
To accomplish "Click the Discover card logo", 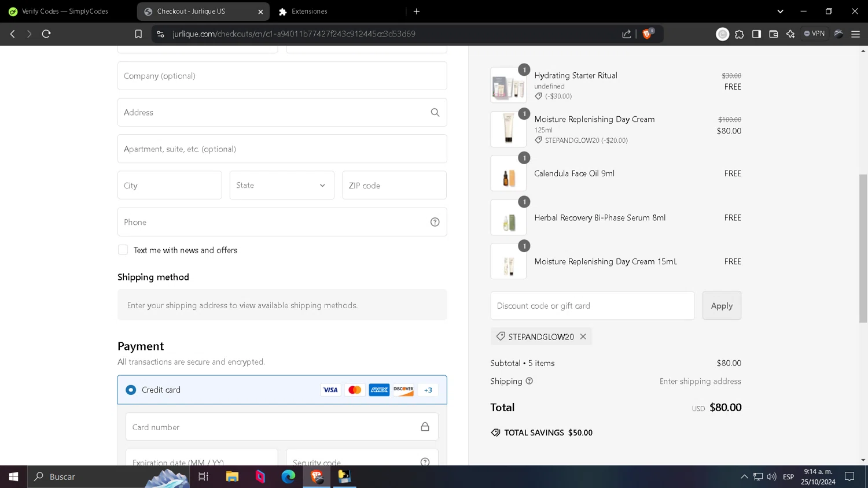I will pos(403,390).
